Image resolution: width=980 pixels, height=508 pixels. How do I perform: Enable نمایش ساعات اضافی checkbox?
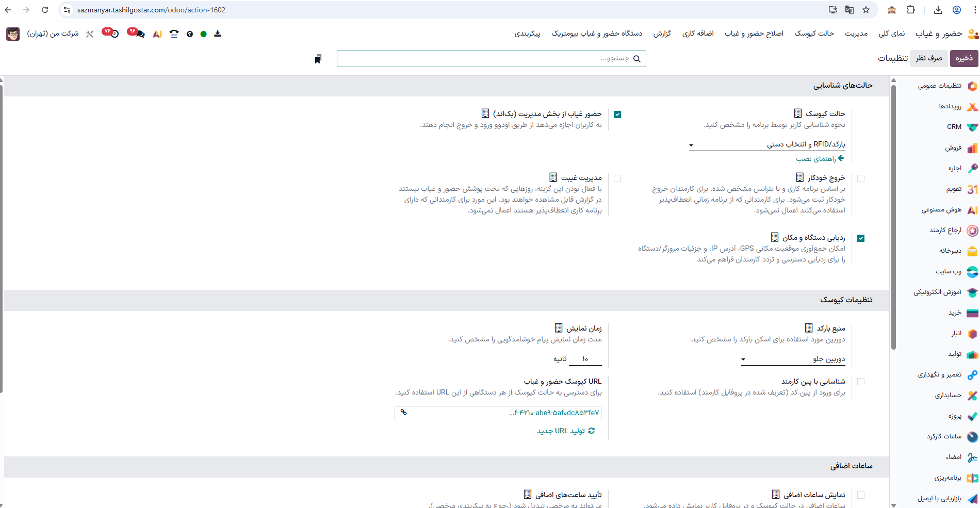coord(861,495)
